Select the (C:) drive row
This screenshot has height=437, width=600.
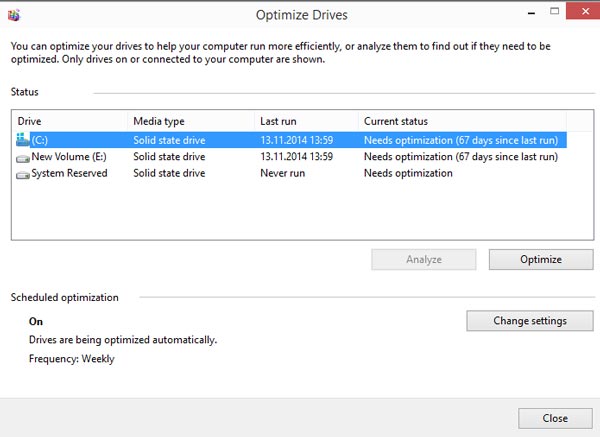point(291,140)
